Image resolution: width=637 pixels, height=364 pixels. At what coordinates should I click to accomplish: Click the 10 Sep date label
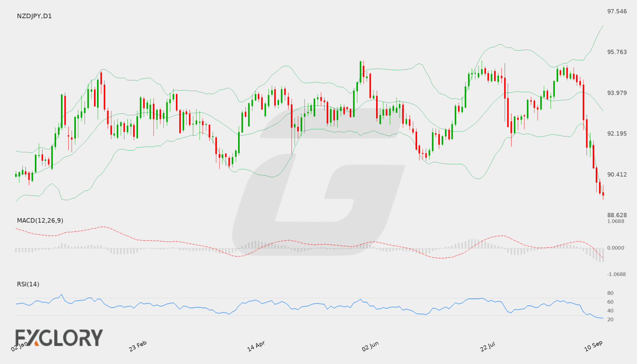(593, 346)
